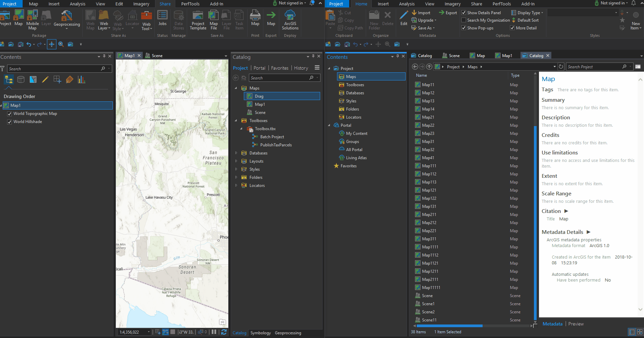The image size is (644, 338).
Task: Switch to the Portal tab in Catalog pane
Action: pos(259,68)
